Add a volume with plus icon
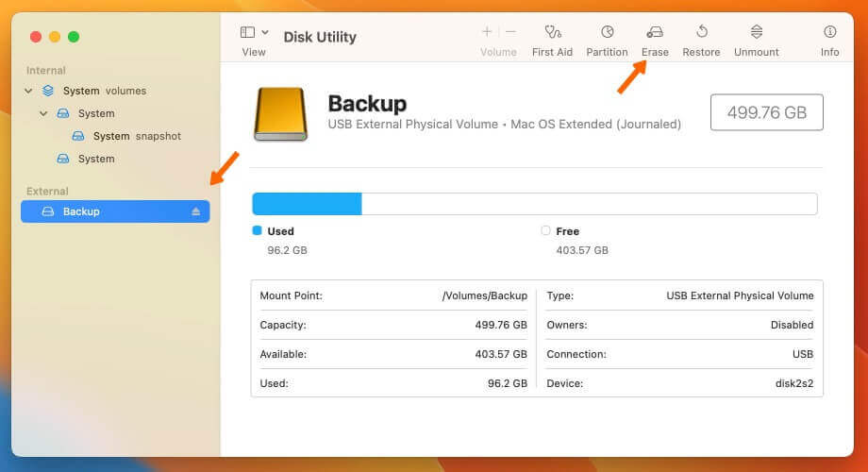The width and height of the screenshot is (868, 472). pyautogui.click(x=487, y=32)
